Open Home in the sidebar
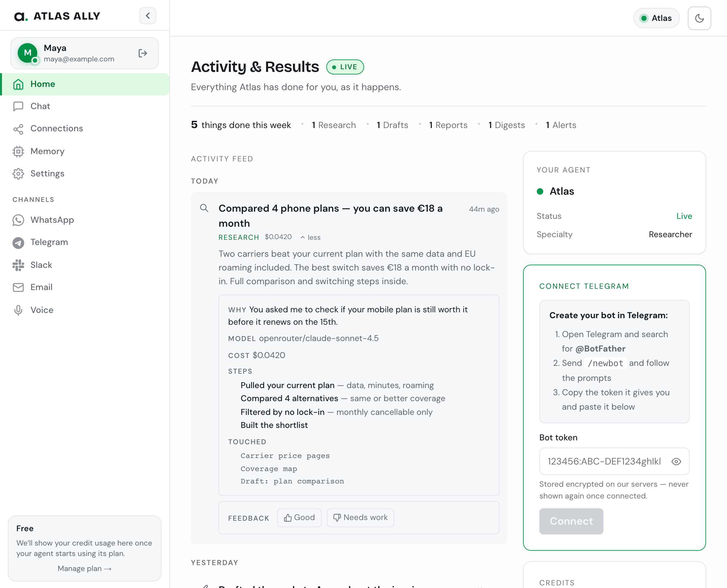The height and width of the screenshot is (588, 727). click(x=85, y=84)
